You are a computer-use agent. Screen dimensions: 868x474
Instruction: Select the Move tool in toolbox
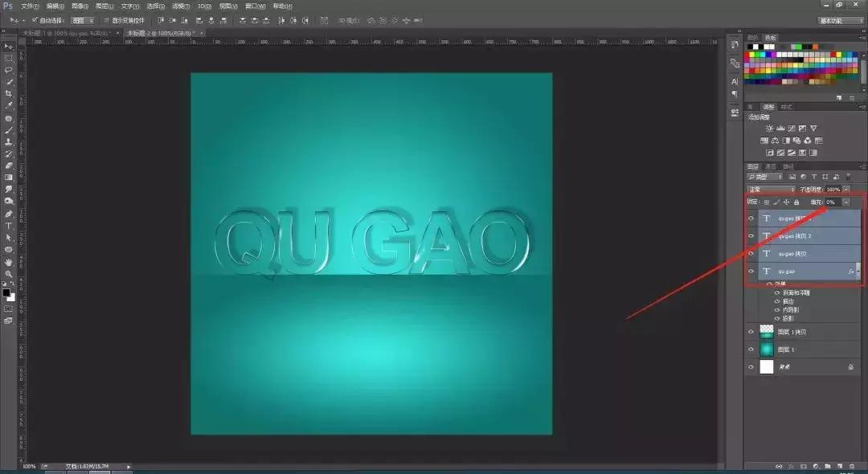[8, 46]
